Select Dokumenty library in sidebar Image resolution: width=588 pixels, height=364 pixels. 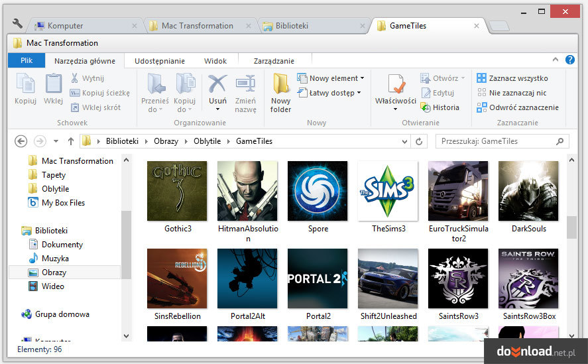click(x=56, y=244)
